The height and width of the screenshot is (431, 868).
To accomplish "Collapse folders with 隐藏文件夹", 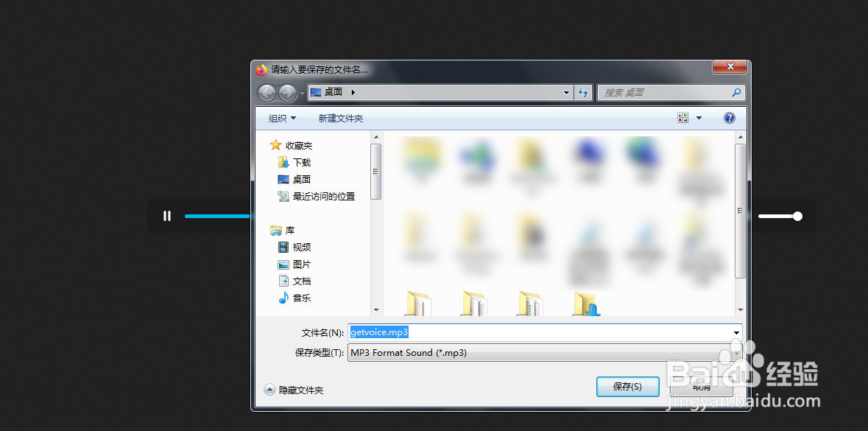I will 294,390.
